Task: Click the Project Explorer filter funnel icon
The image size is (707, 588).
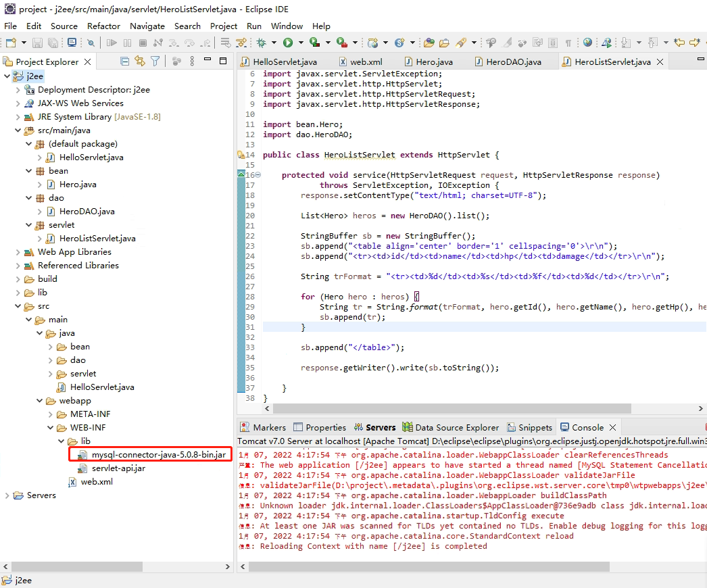Action: click(155, 62)
